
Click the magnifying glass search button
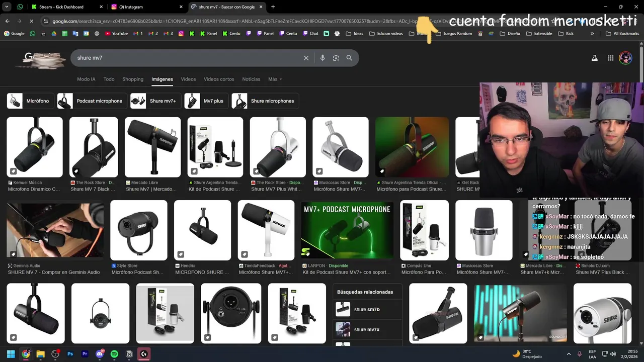click(349, 58)
